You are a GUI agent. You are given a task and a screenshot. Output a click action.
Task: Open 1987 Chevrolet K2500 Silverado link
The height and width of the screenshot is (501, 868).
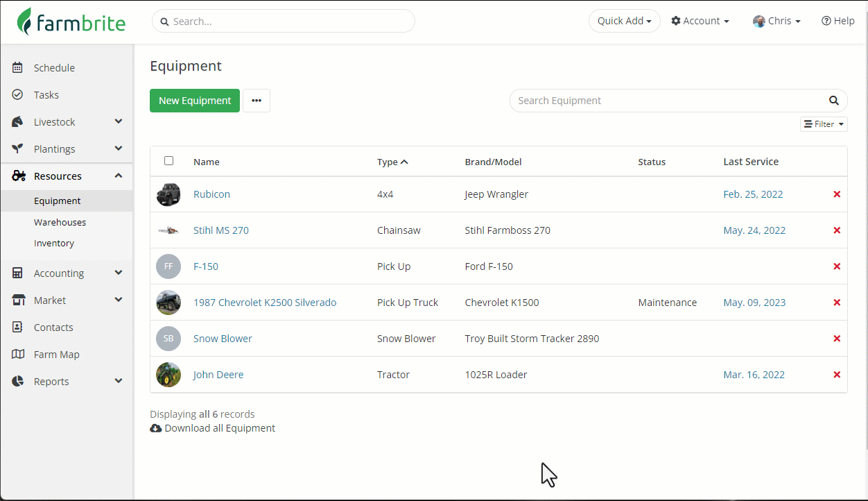pyautogui.click(x=265, y=303)
